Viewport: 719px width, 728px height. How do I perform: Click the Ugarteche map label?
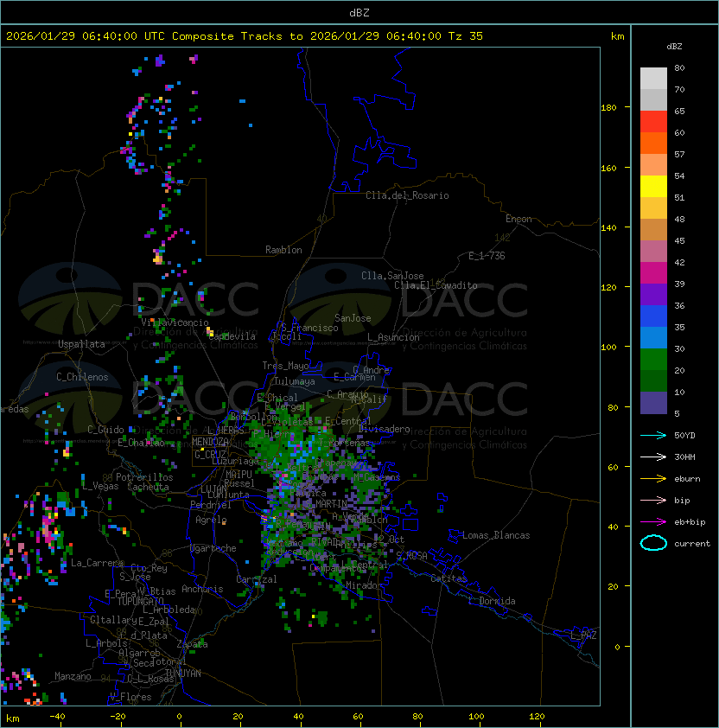213,548
